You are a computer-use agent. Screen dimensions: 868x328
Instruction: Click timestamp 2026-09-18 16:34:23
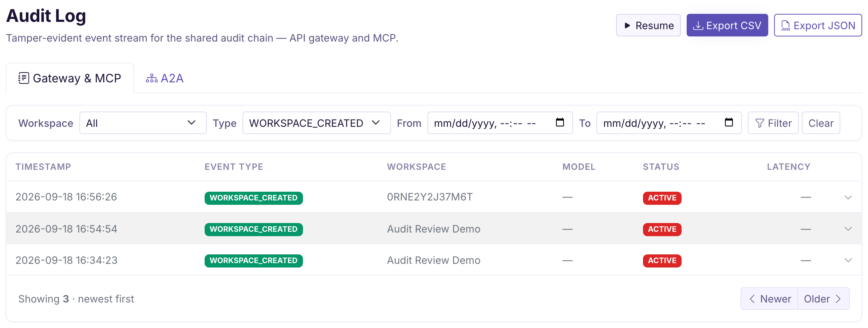(66, 260)
